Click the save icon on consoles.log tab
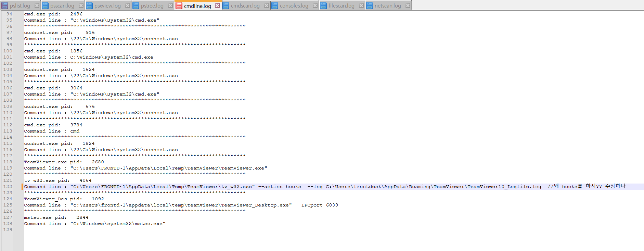 pos(275,5)
